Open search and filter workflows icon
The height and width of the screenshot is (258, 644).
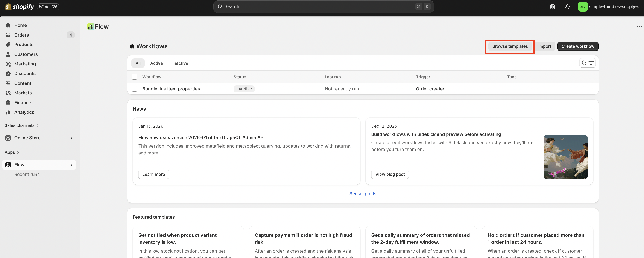click(587, 63)
